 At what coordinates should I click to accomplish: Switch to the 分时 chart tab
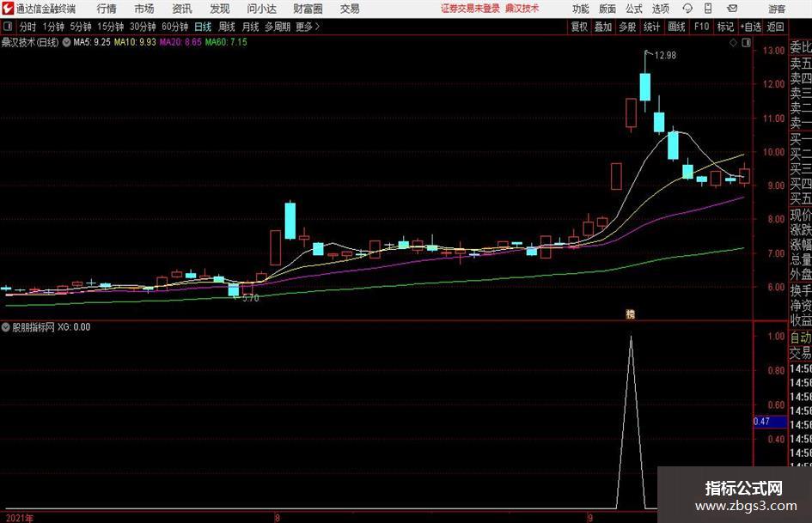click(28, 27)
